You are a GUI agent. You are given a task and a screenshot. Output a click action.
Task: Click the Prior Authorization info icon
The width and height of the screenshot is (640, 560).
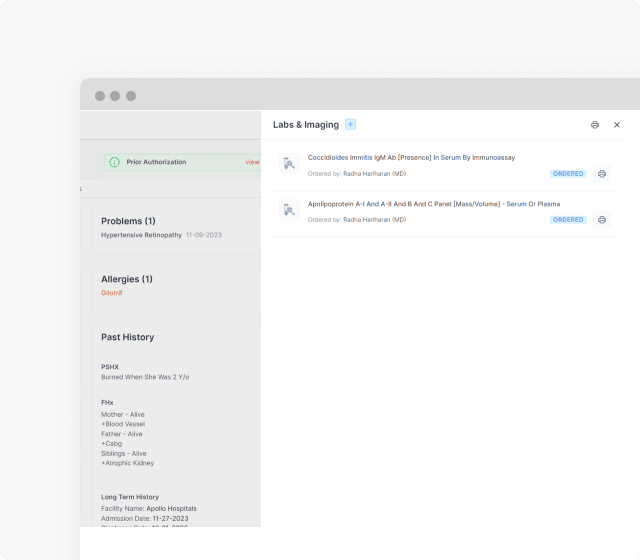(114, 162)
